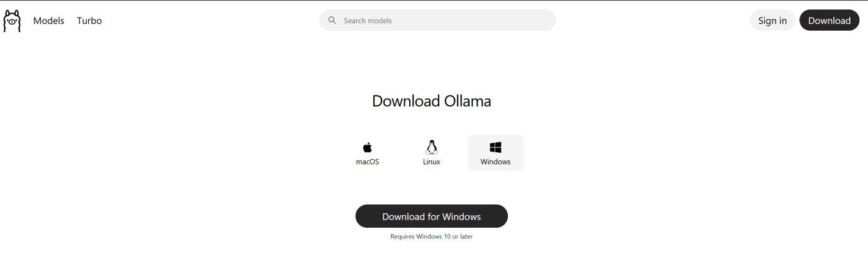Screen dimensions: 868x263
Task: Click the Ollama llama logo
Action: coord(12,21)
